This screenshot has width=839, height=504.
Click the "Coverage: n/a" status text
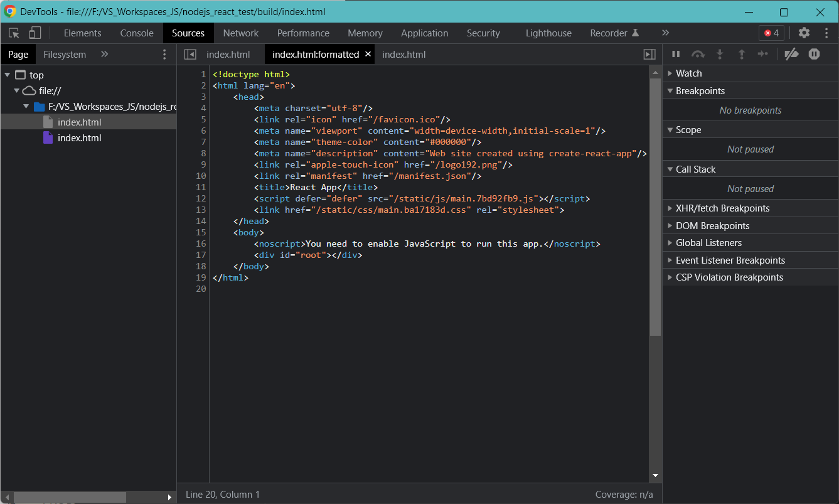coord(624,495)
